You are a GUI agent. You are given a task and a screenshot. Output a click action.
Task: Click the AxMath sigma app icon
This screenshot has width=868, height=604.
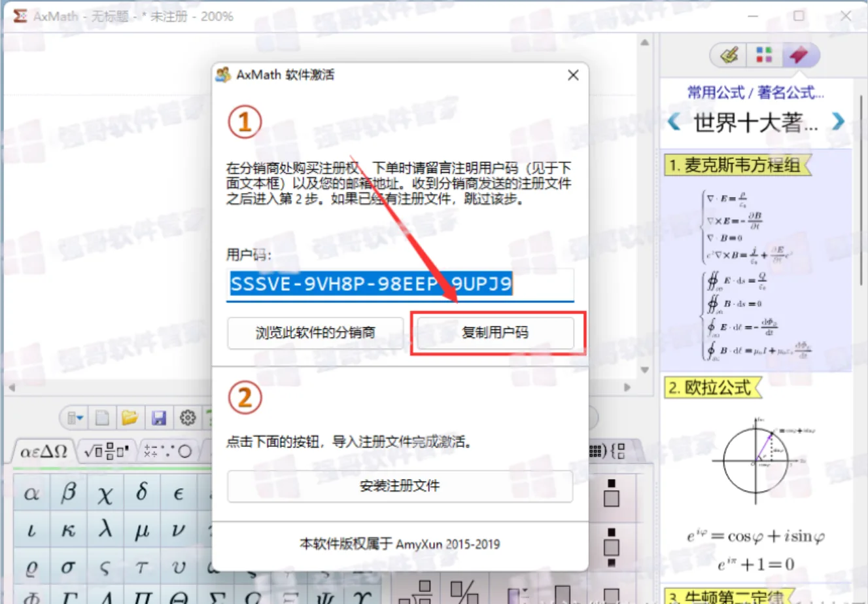pyautogui.click(x=19, y=16)
